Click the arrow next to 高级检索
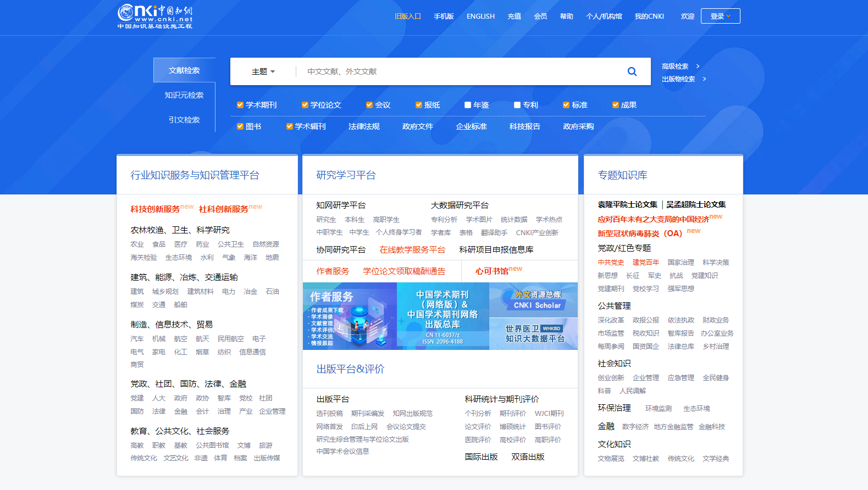The height and width of the screenshot is (490, 868). coord(698,66)
